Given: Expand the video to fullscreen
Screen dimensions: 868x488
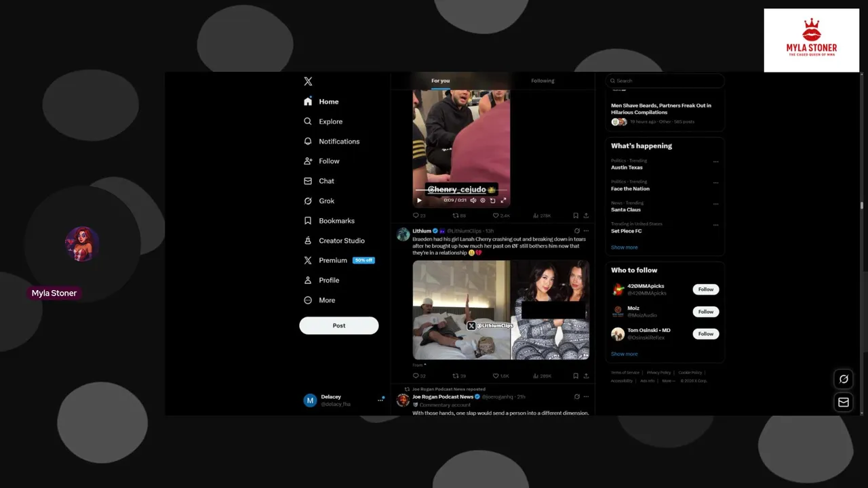Looking at the screenshot, I should (503, 201).
